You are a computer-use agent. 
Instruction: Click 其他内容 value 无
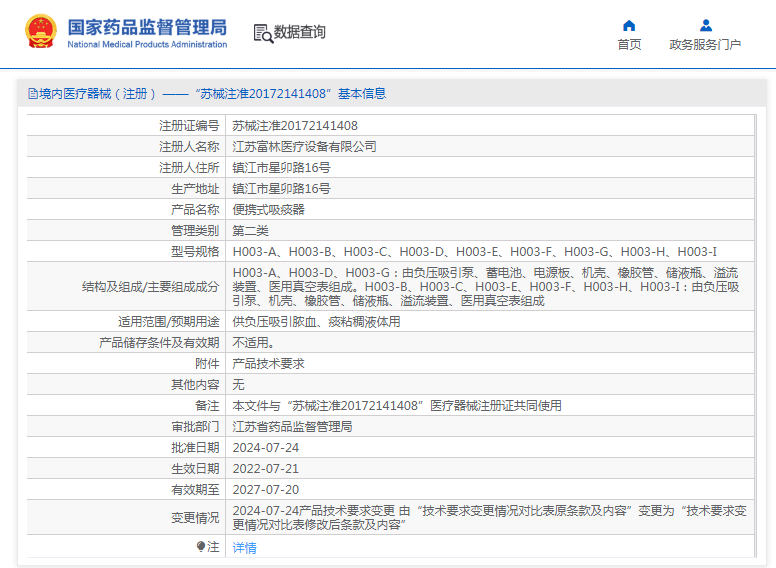pos(238,385)
